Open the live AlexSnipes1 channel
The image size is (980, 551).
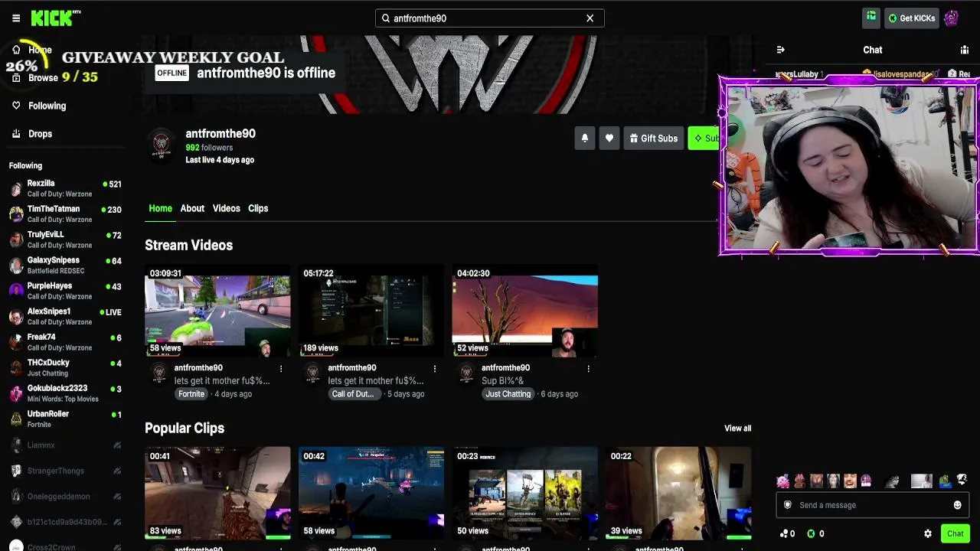click(x=66, y=317)
